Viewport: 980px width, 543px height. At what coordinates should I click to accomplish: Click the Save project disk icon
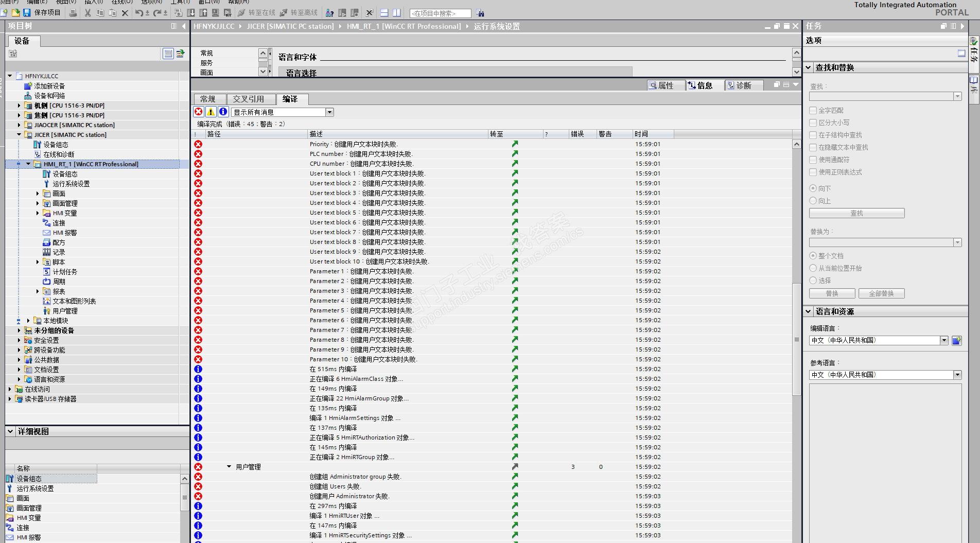[27, 13]
